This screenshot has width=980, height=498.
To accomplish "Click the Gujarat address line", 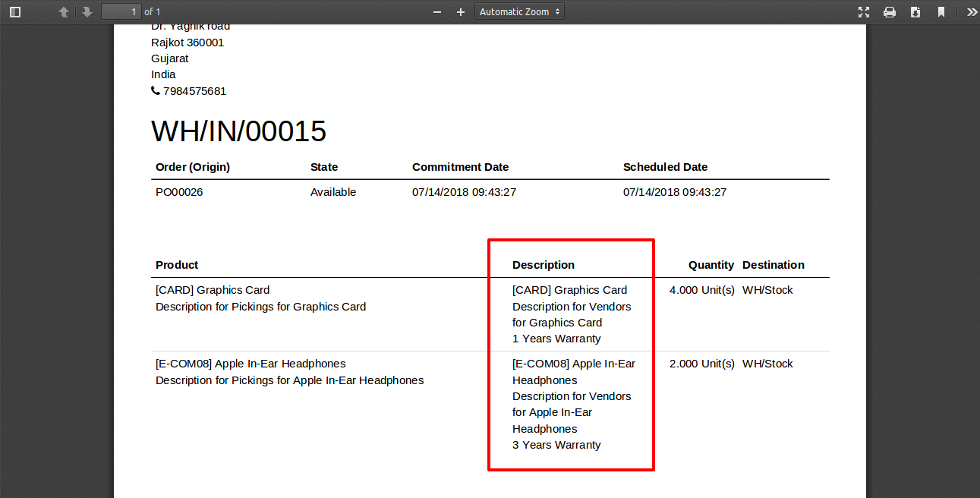I will (170, 58).
